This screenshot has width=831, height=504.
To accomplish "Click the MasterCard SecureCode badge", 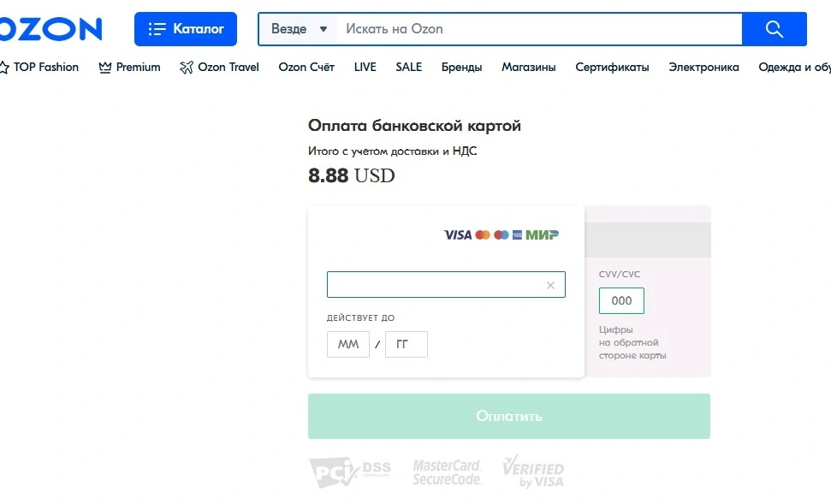I will point(448,472).
